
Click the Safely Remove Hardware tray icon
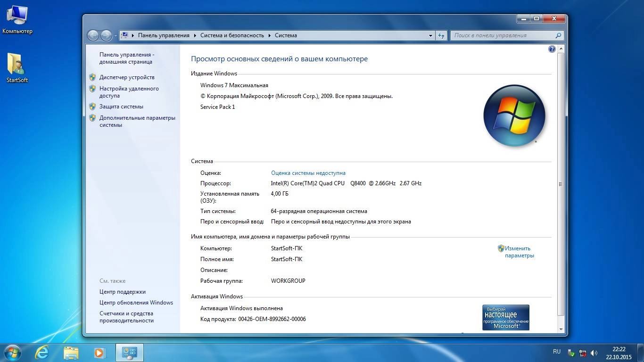click(571, 353)
